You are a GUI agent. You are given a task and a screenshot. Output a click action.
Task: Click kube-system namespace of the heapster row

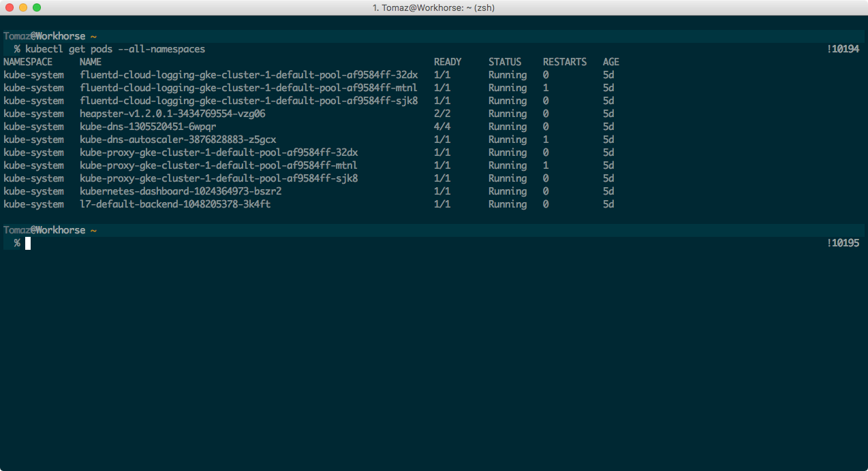[33, 114]
